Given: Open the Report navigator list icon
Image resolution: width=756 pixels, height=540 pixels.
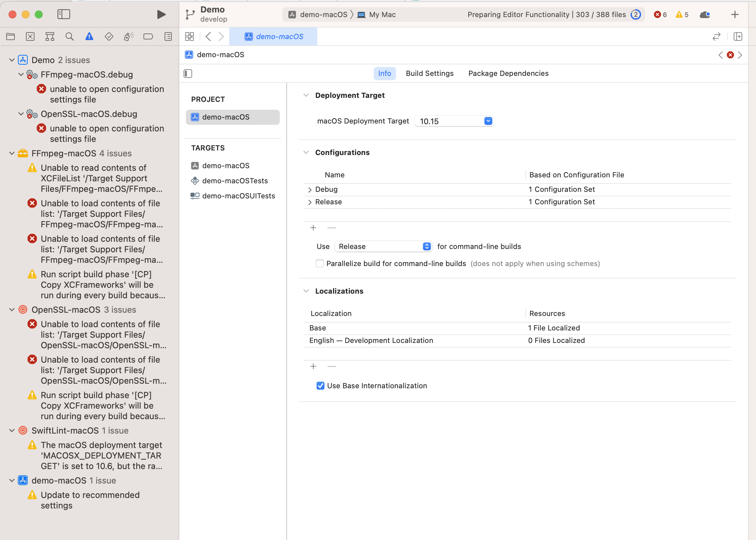Looking at the screenshot, I should (168, 36).
